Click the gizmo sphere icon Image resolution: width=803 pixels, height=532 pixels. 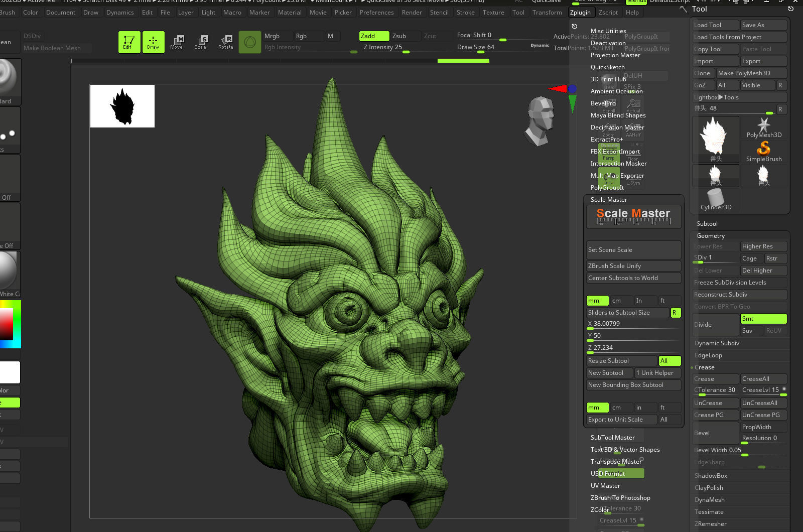point(250,42)
